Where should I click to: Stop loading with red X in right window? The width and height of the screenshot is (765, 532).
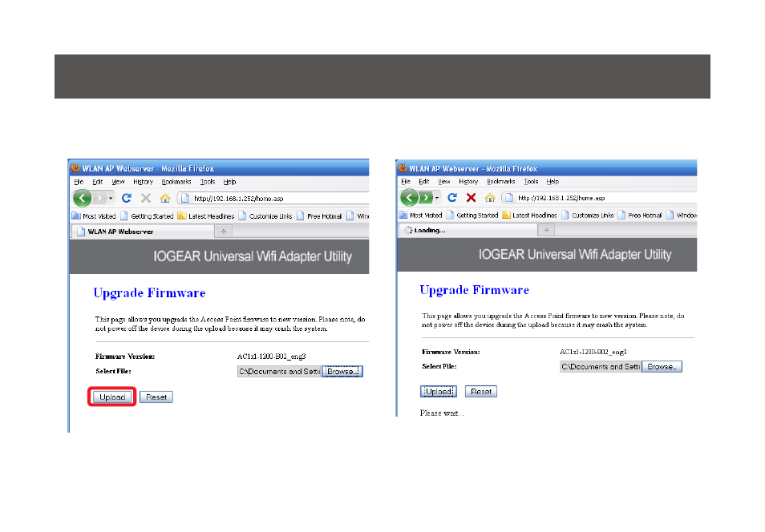(x=471, y=197)
